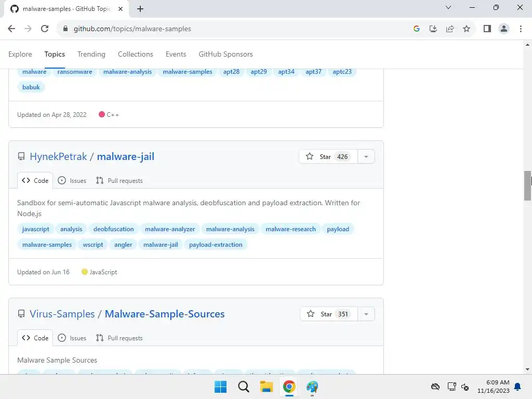
Task: Open the Chrome profile avatar
Action: 504,29
